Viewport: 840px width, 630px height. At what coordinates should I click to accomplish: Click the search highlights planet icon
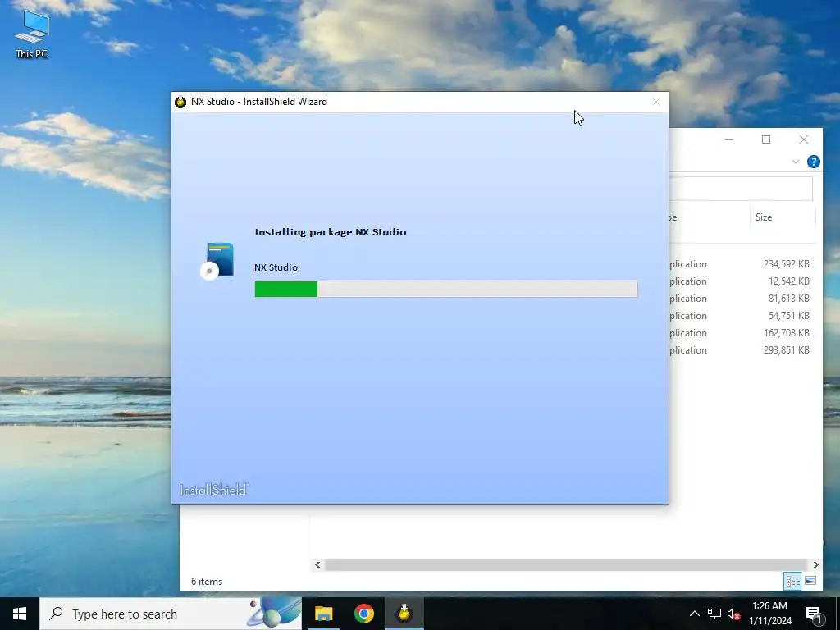pyautogui.click(x=275, y=613)
